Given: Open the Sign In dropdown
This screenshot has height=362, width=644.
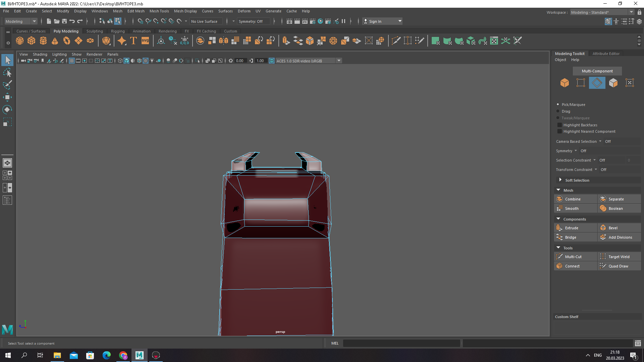Looking at the screenshot, I should click(382, 21).
